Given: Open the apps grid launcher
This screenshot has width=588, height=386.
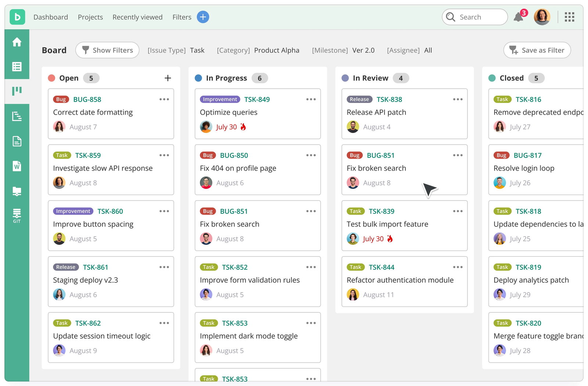Looking at the screenshot, I should (569, 17).
